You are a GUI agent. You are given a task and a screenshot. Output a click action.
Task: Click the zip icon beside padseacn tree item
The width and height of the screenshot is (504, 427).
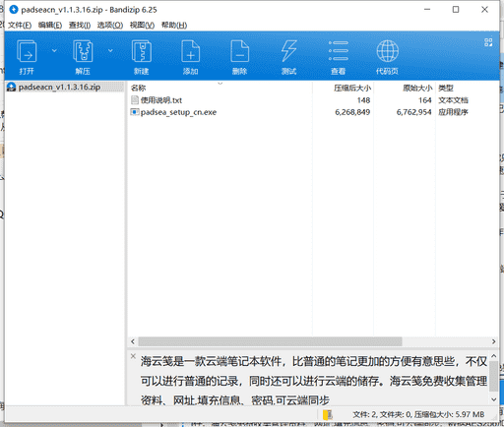[11, 88]
